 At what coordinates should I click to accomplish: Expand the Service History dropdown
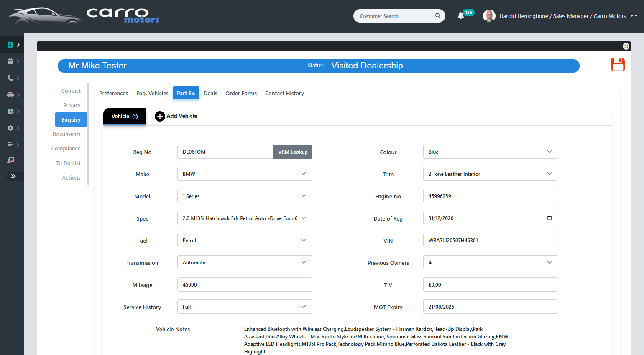coord(245,307)
